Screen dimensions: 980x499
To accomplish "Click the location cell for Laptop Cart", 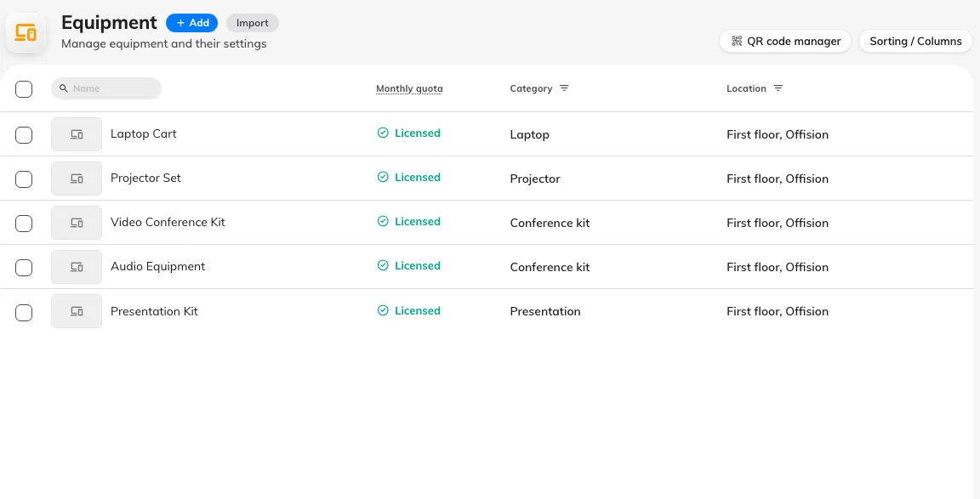I will [x=778, y=135].
